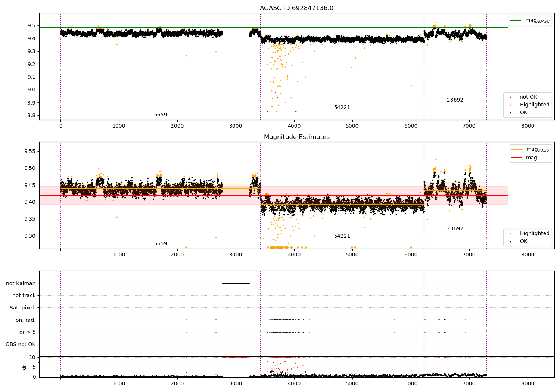Select the 'dr > 5' row label

point(28,332)
